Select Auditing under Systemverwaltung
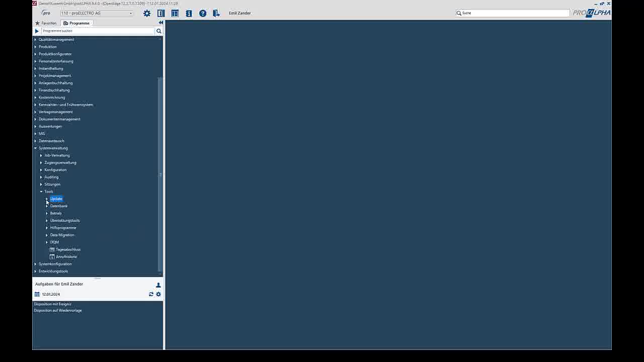 pyautogui.click(x=51, y=177)
